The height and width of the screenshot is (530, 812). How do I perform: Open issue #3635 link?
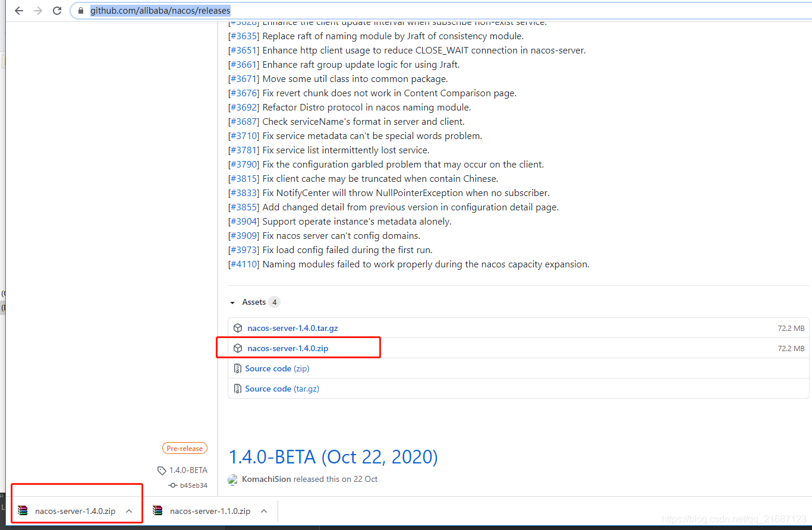tap(244, 36)
